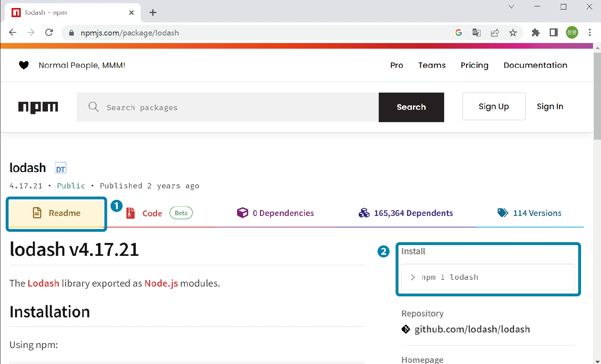The image size is (601, 364).
Task: Close the lodash - npm tab
Action: click(131, 13)
